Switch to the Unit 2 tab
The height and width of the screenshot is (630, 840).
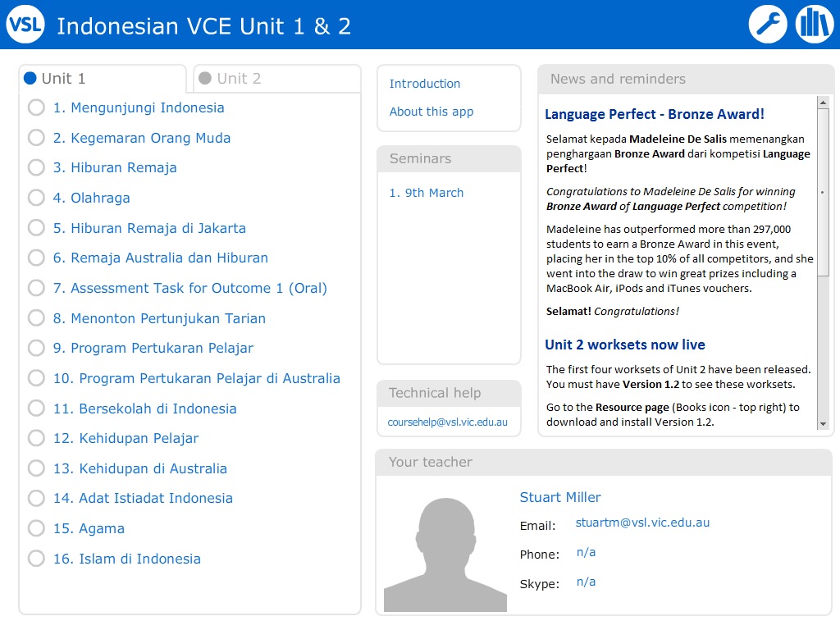(x=277, y=79)
